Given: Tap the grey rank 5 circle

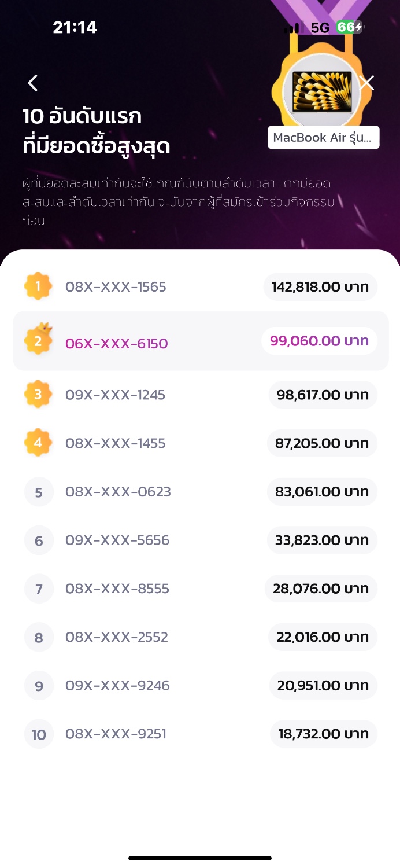Looking at the screenshot, I should coord(39,492).
